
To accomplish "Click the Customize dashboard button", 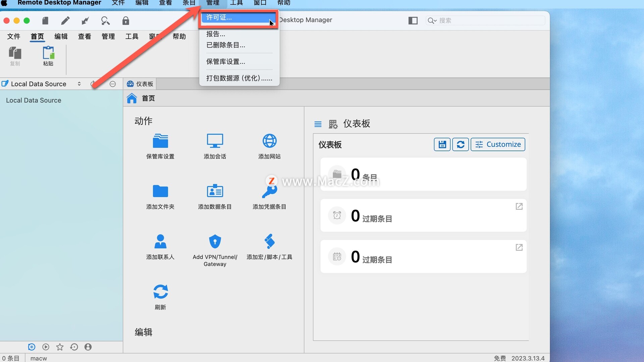I will pyautogui.click(x=498, y=144).
